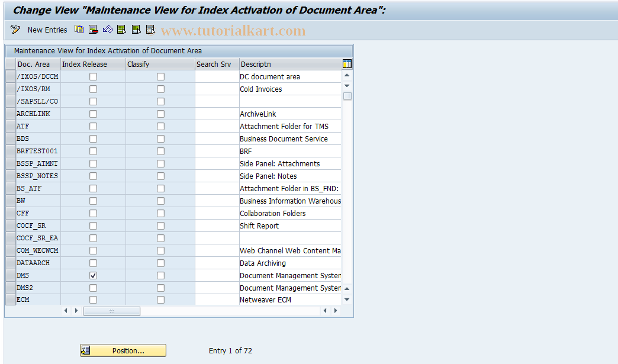
Task: Check Classify for DATAARCH row
Action: coord(160,263)
